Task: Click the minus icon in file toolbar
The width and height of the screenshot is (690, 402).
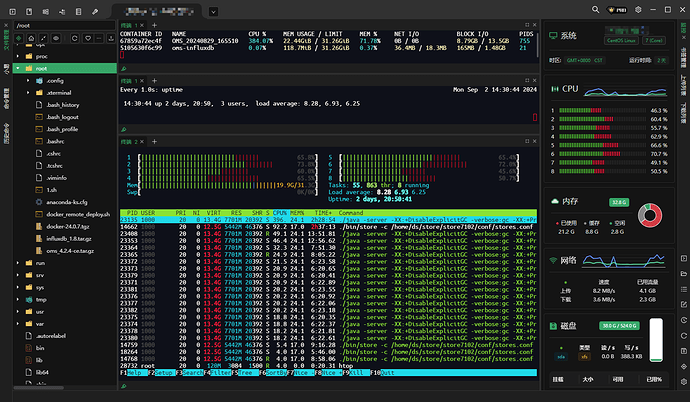Action: click(99, 38)
